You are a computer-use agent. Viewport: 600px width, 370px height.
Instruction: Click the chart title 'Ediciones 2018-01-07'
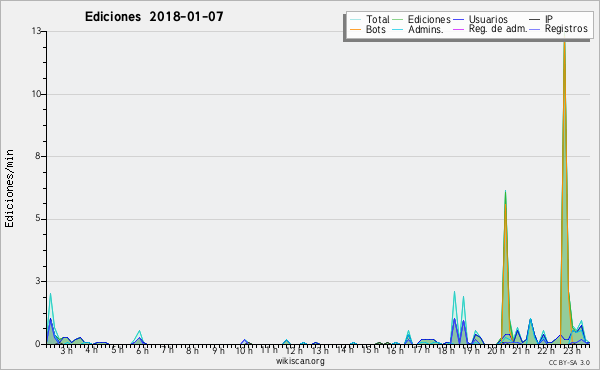point(154,17)
